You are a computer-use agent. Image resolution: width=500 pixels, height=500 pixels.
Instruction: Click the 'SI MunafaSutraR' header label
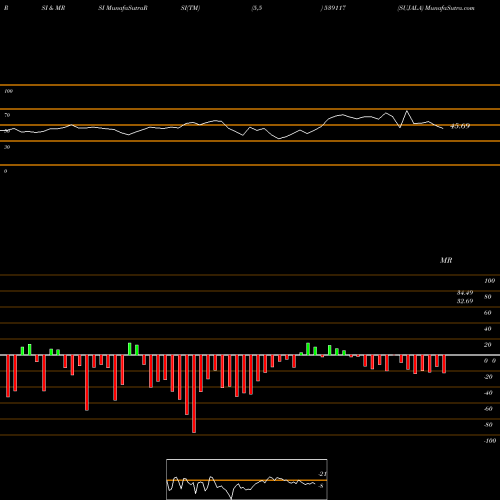[123, 8]
